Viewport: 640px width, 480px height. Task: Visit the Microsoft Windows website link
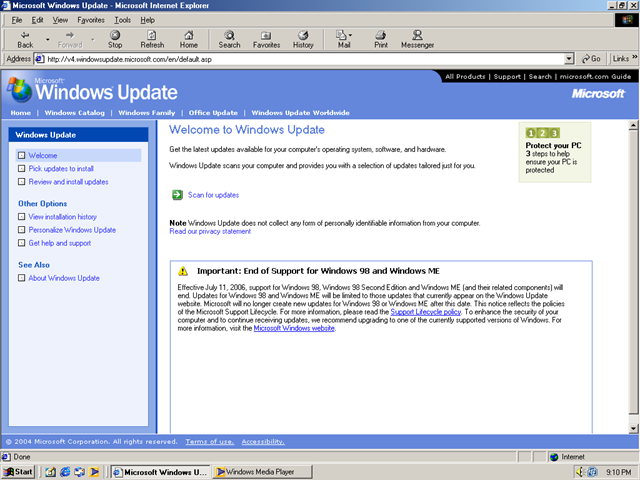(294, 328)
